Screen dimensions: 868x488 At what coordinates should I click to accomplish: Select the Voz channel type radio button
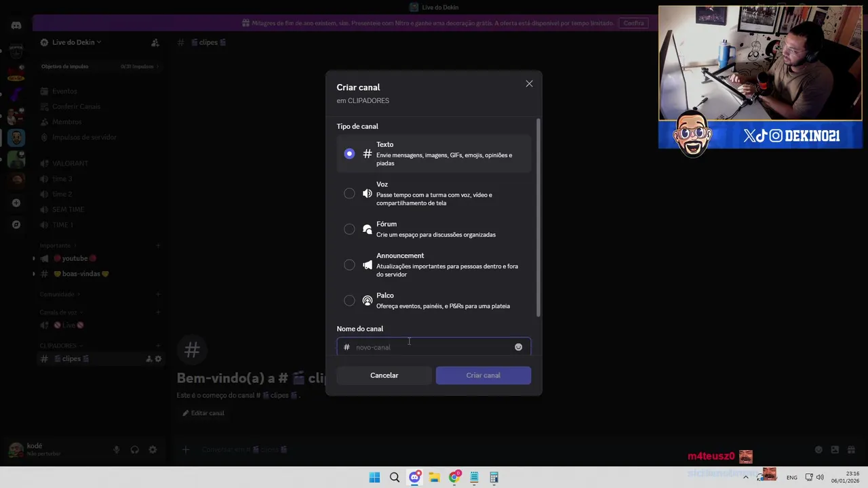349,194
